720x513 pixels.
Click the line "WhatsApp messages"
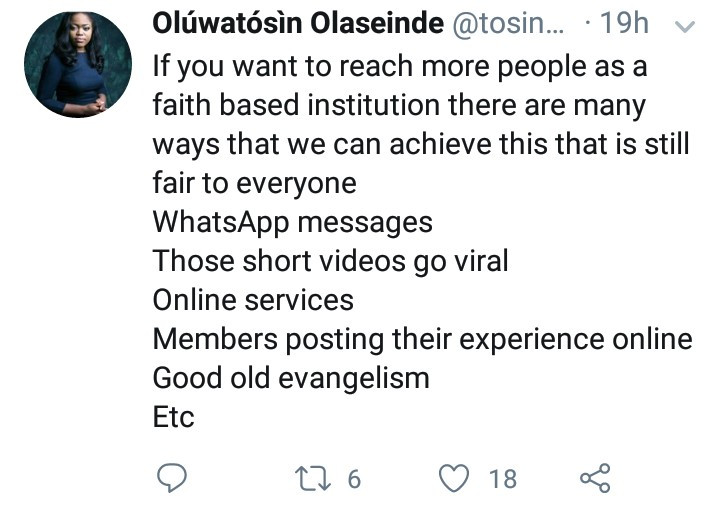pyautogui.click(x=292, y=223)
